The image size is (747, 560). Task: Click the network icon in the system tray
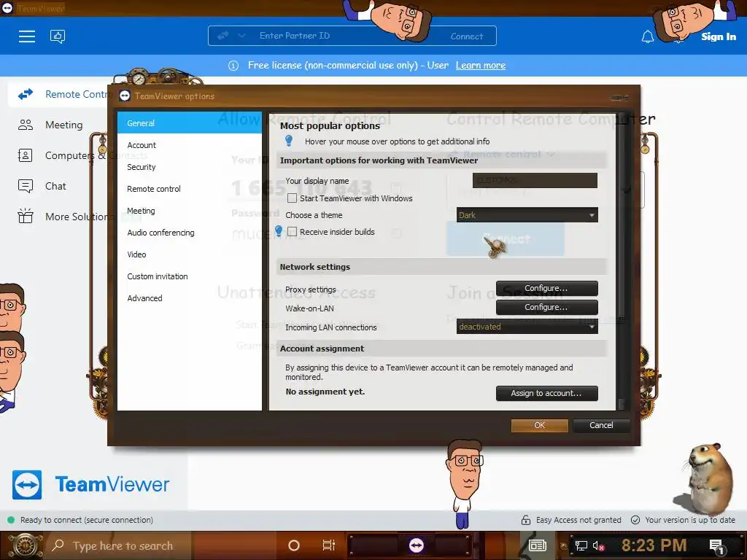point(581,545)
